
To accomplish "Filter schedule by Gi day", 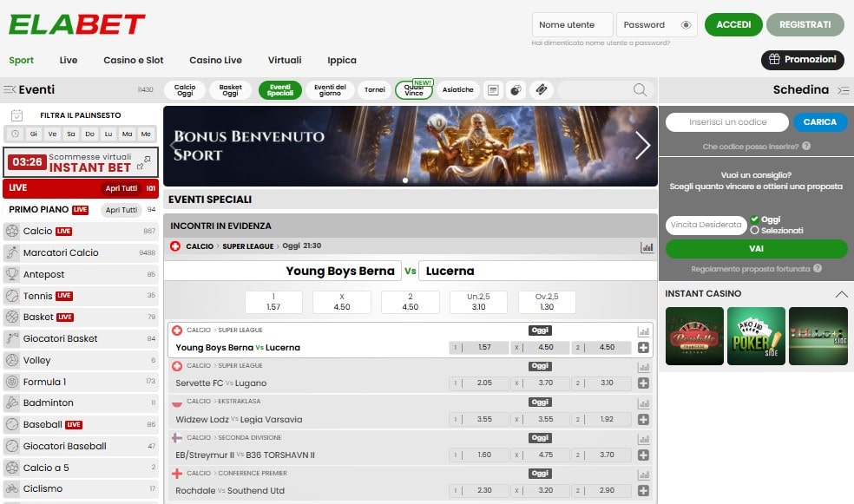I will (x=34, y=134).
